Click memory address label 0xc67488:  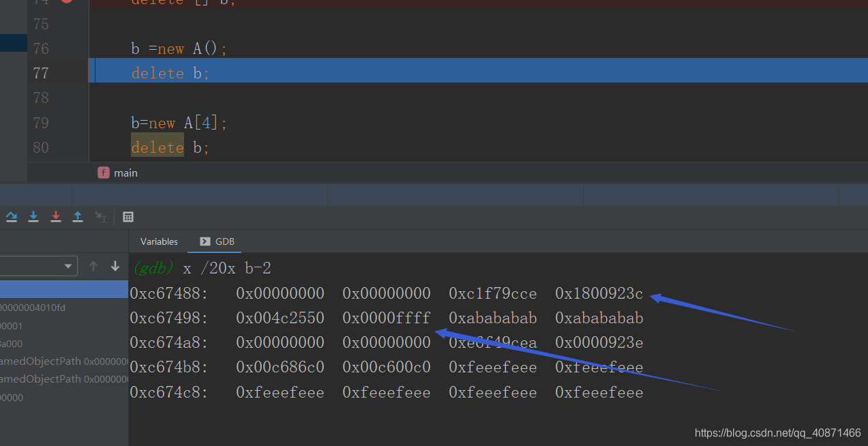click(170, 293)
